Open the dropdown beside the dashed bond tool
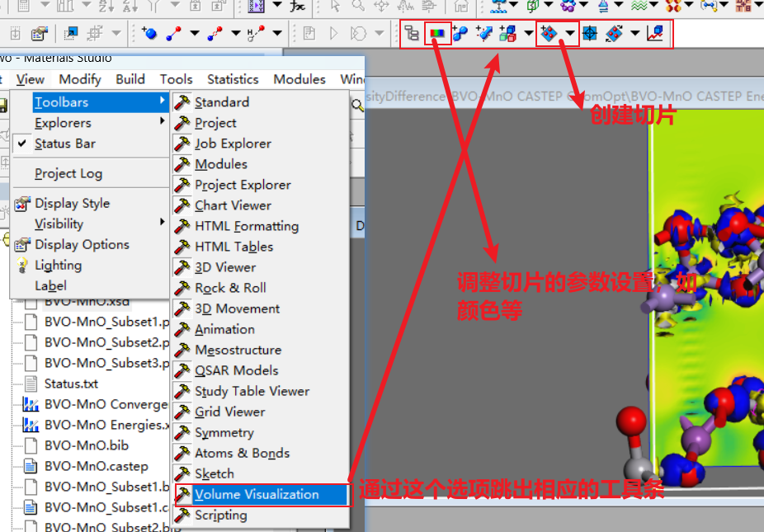Viewport: 764px width, 532px height. coord(236,33)
